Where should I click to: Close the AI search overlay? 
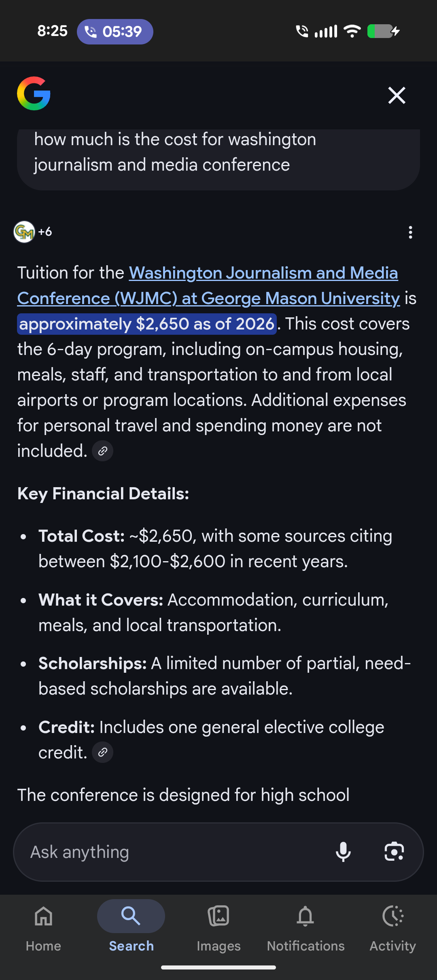pos(397,95)
